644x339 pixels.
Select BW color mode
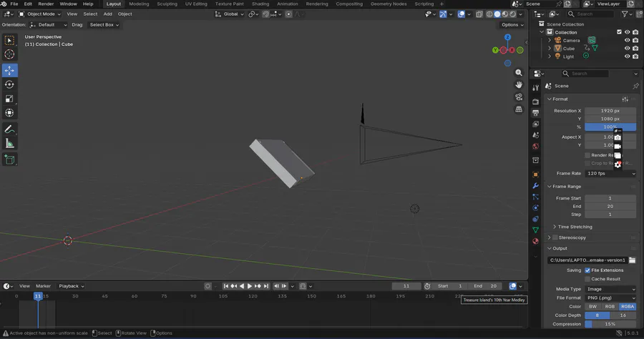tap(592, 307)
